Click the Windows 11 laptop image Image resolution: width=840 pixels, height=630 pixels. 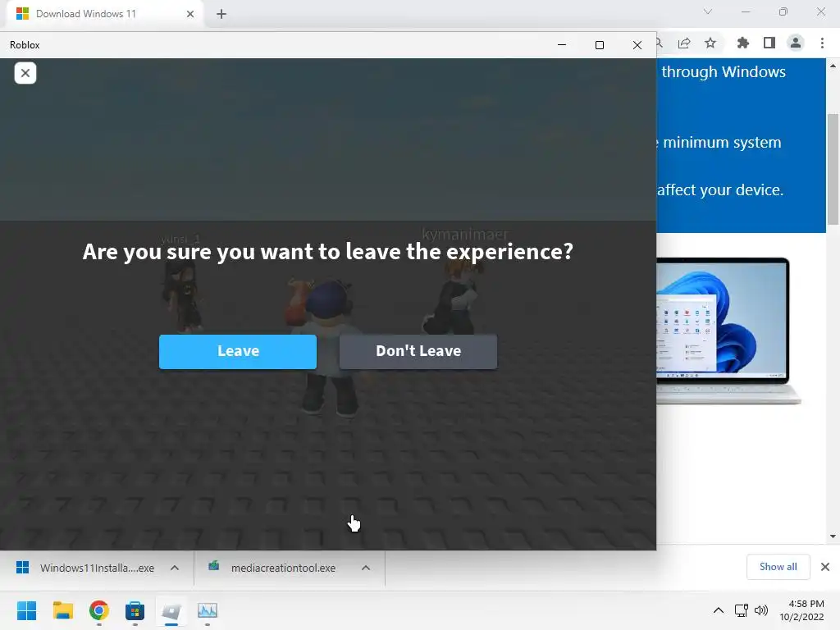coord(728,331)
